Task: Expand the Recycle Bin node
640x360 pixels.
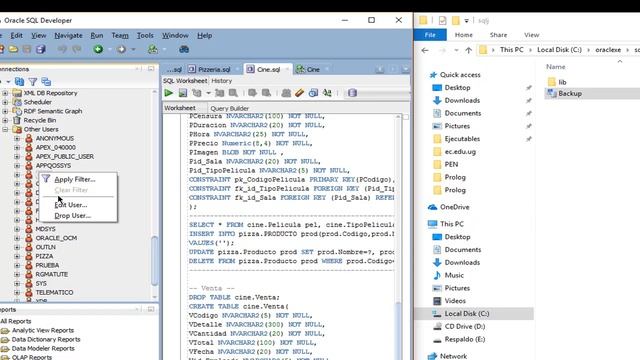Action: [x=5, y=120]
